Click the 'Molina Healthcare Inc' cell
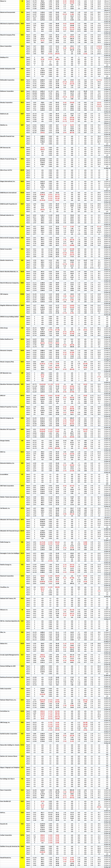 click(10, 339)
